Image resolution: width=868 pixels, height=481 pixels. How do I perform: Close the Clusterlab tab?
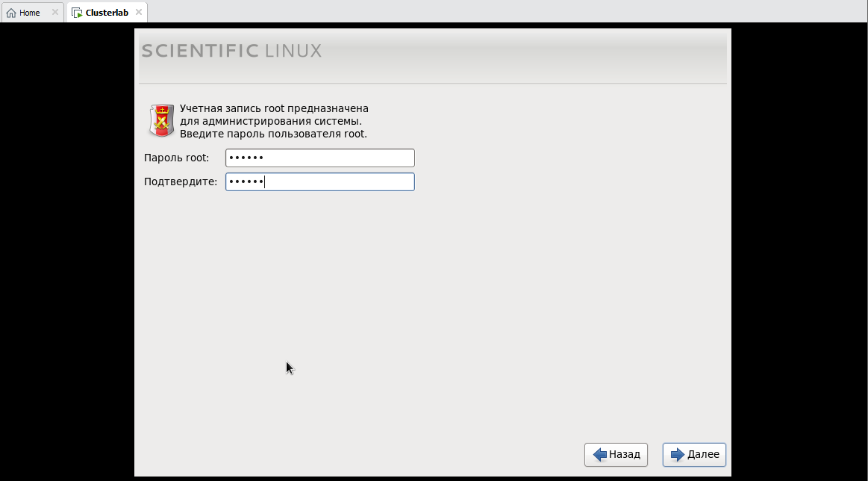[x=138, y=12]
